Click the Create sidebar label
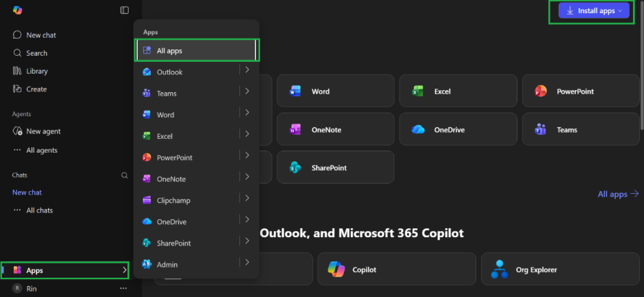The width and height of the screenshot is (644, 297). [36, 89]
